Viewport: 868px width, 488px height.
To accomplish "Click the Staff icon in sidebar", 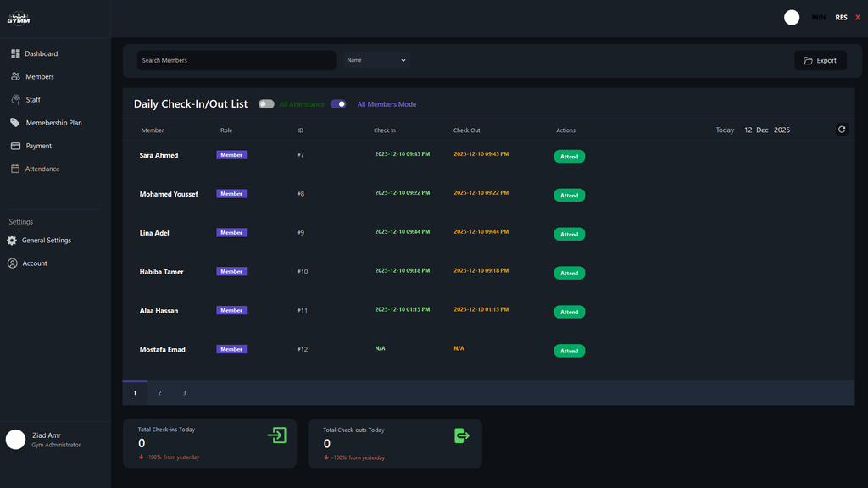I will point(15,99).
